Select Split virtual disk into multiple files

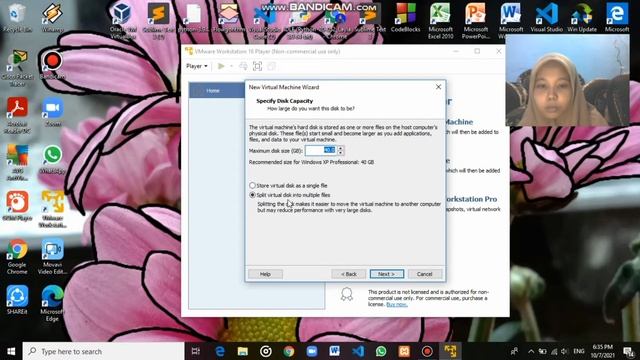pos(290,195)
